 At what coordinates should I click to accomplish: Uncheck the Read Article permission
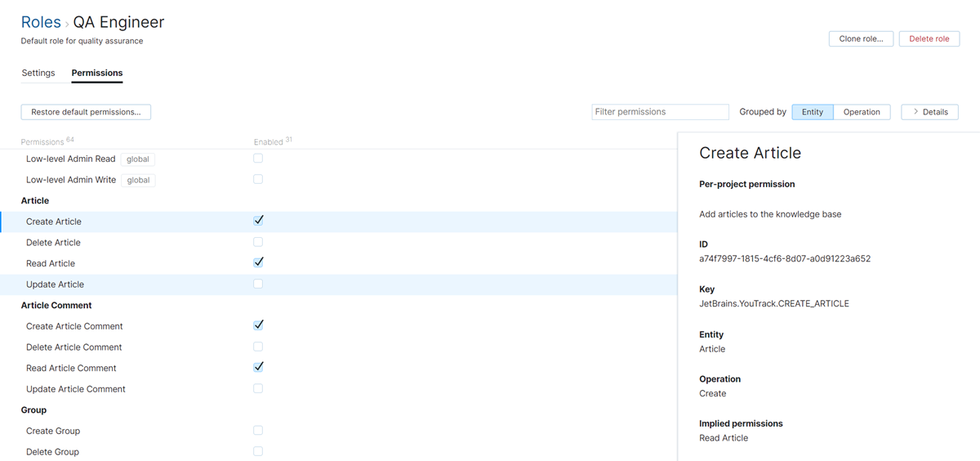point(258,262)
